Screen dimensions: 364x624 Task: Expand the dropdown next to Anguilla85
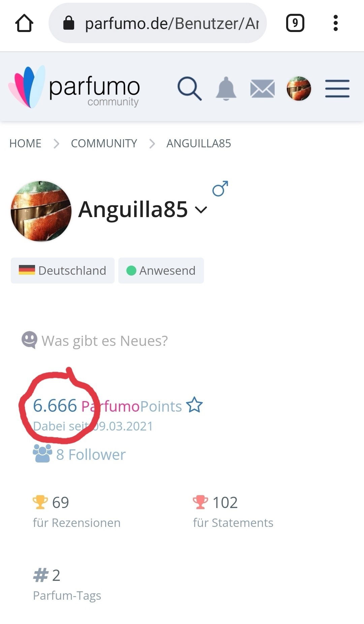click(x=201, y=210)
